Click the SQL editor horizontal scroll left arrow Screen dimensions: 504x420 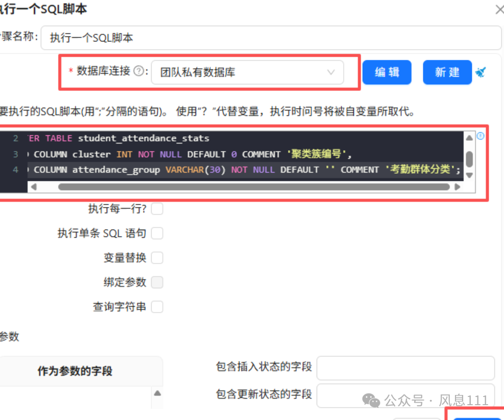pos(33,187)
